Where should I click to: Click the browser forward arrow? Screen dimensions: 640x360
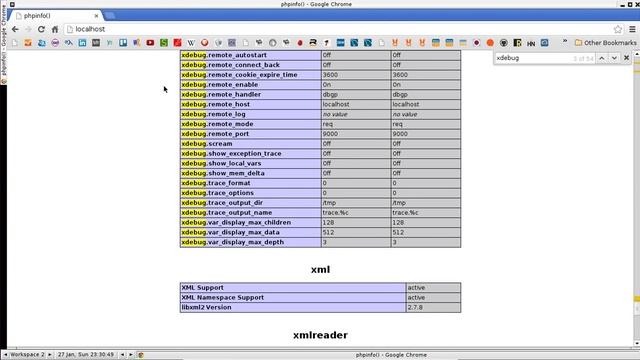coord(28,29)
